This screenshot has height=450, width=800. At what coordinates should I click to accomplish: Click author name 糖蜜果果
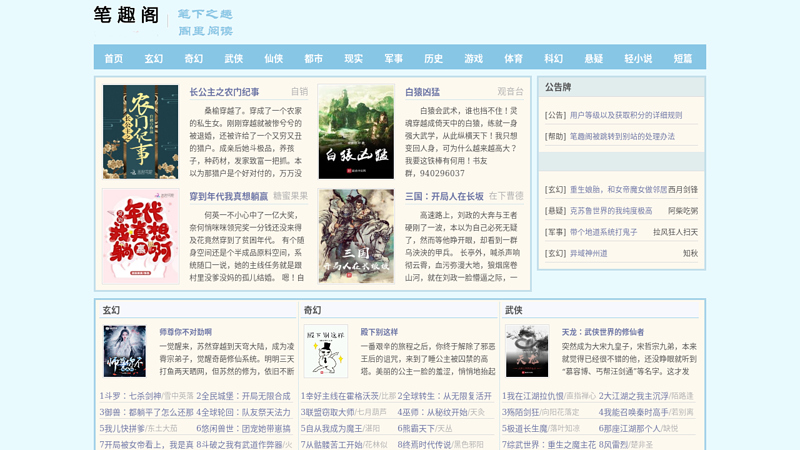coord(290,196)
